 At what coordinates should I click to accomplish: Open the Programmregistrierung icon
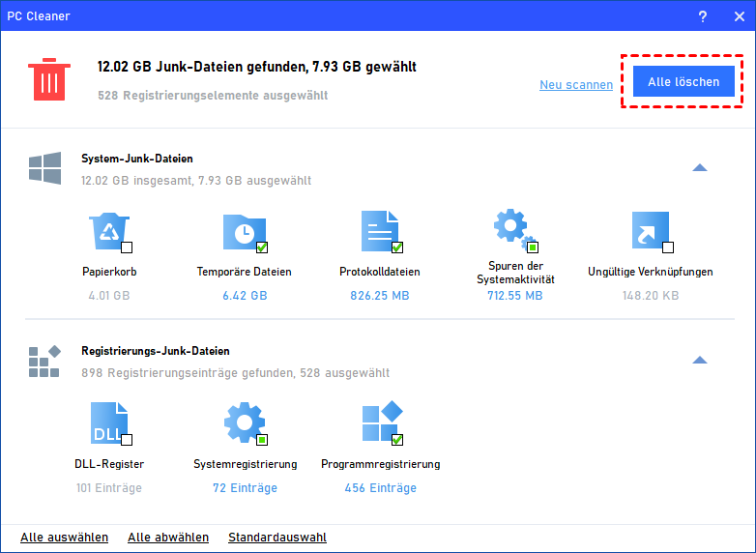[380, 423]
